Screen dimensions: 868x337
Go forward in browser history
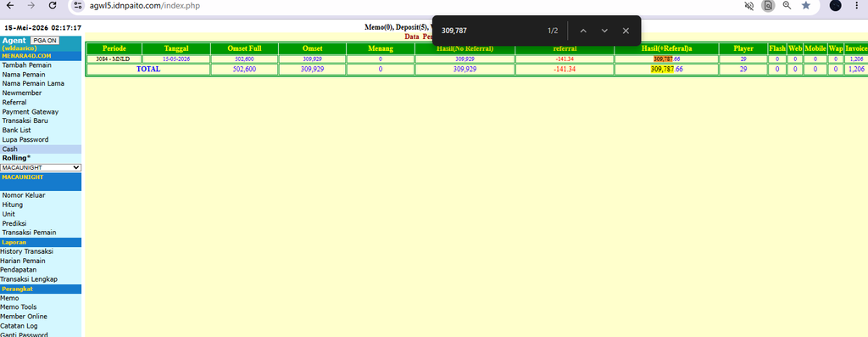(x=31, y=6)
